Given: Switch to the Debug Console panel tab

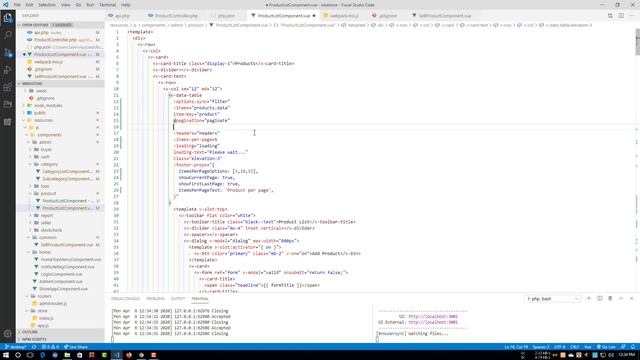Looking at the screenshot, I should click(x=125, y=299).
